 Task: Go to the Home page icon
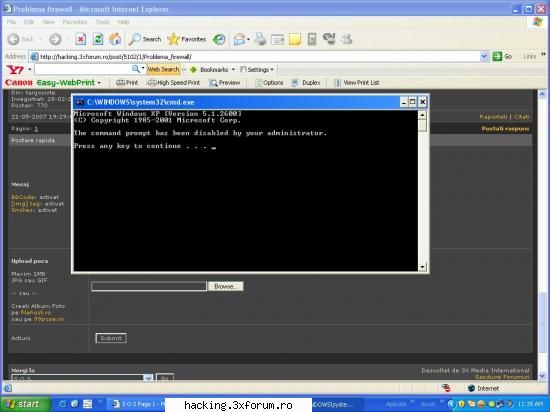pyautogui.click(x=115, y=39)
